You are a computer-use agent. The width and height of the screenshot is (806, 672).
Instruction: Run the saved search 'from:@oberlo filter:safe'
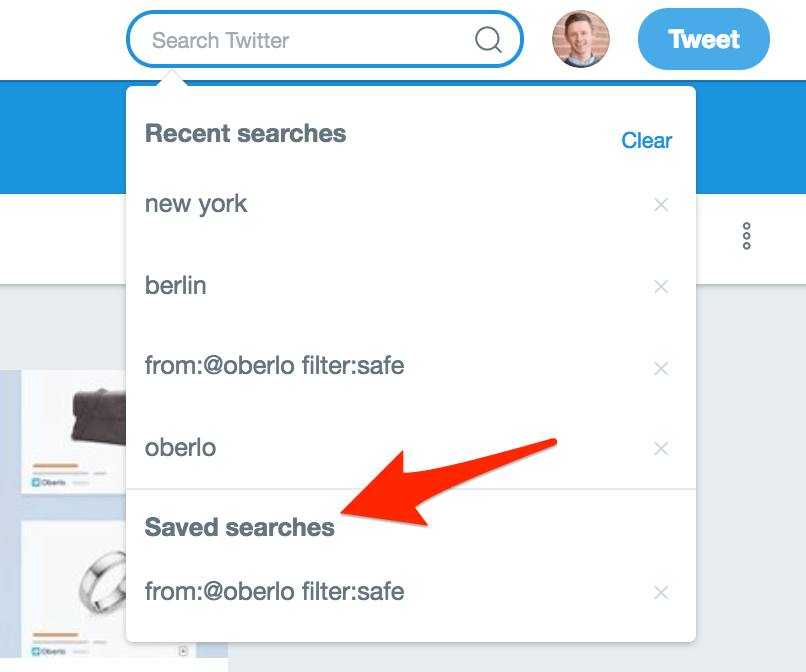coord(274,592)
